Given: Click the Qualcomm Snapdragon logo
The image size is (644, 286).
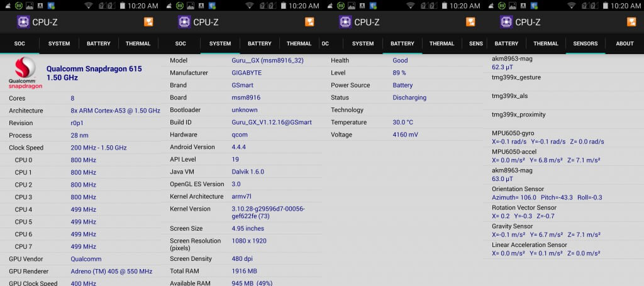Looking at the screenshot, I should [x=25, y=73].
